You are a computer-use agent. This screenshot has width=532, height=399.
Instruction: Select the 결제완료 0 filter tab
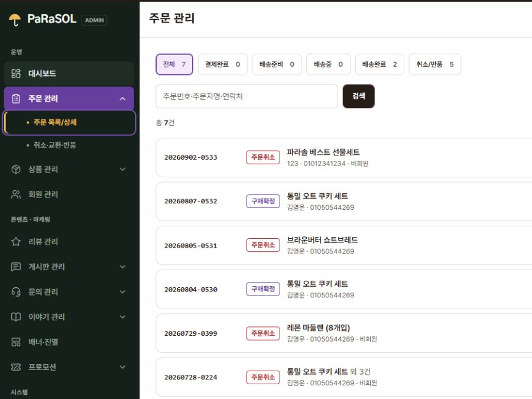point(223,64)
